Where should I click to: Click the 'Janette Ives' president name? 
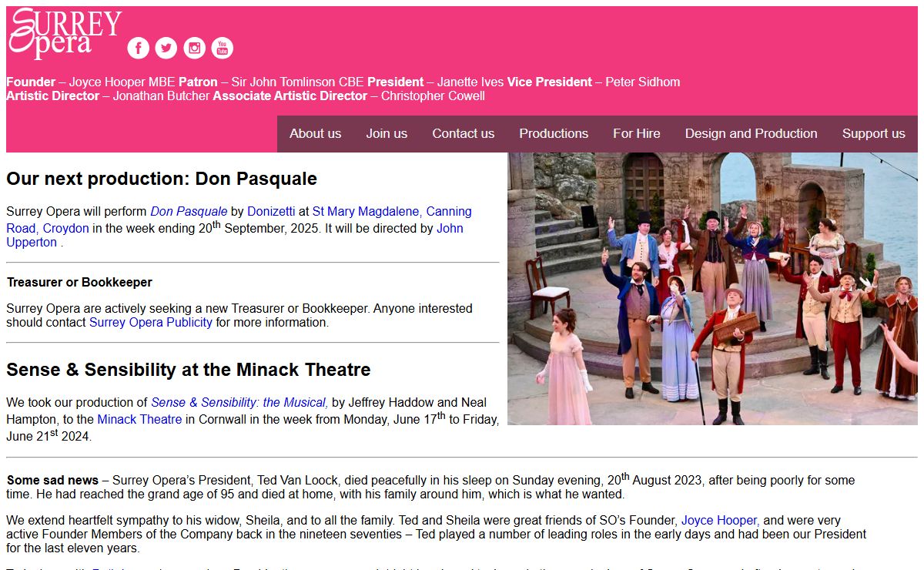470,82
